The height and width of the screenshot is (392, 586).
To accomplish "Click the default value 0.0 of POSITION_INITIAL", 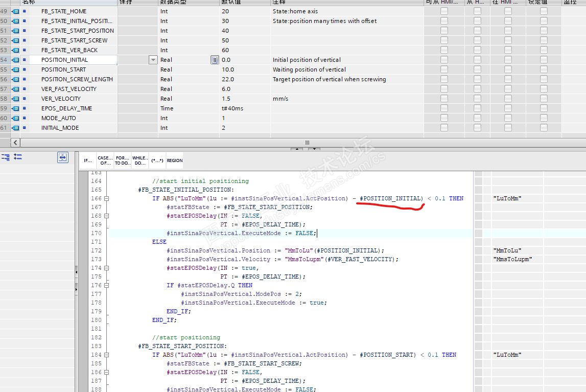I will click(226, 60).
